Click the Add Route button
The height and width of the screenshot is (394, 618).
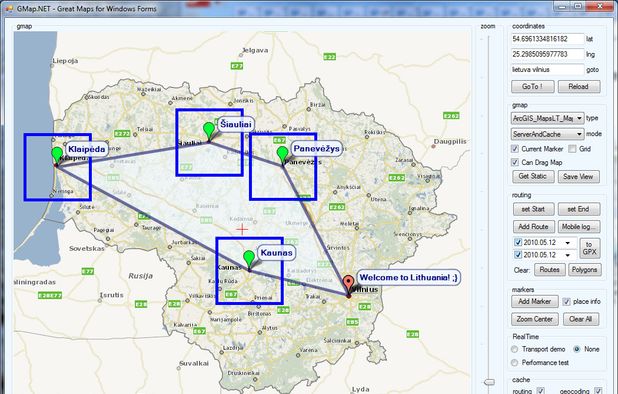[534, 227]
